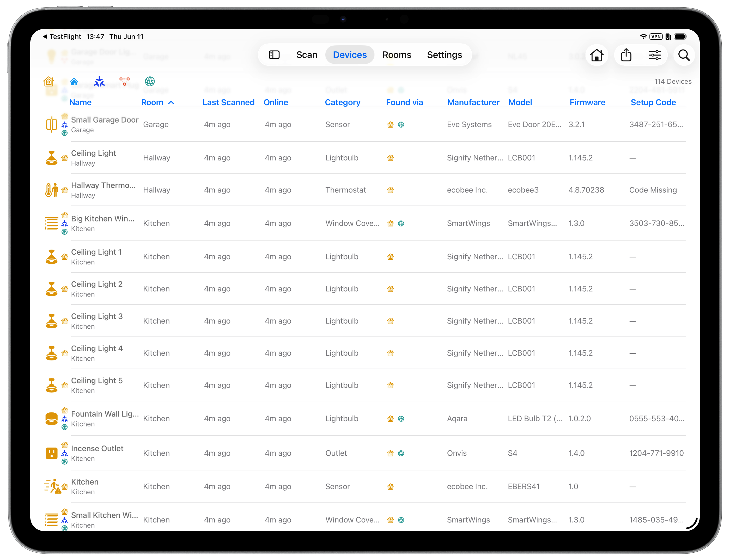Select the Big Kitchen Win... device name
730x560 pixels.
[x=103, y=219]
